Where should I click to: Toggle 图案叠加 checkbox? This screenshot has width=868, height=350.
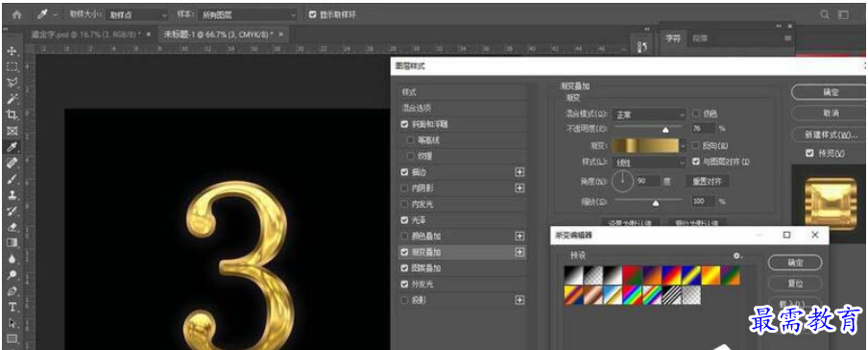pos(404,268)
